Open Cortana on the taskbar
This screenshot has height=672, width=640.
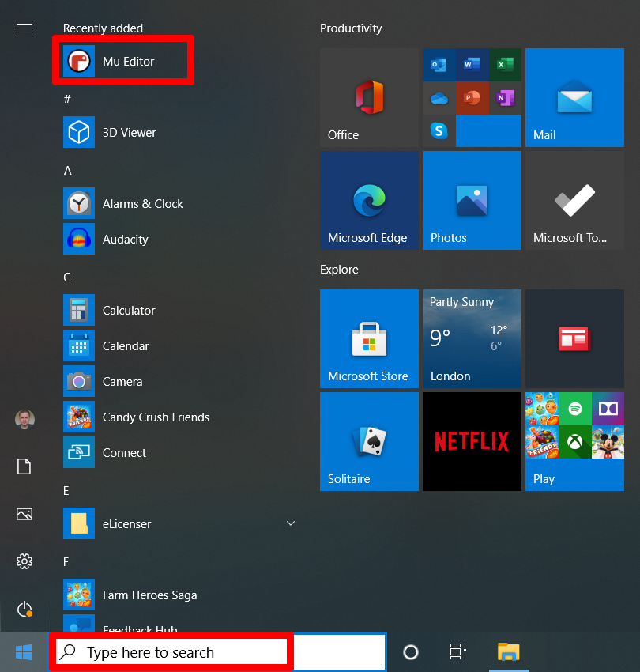pyautogui.click(x=411, y=652)
